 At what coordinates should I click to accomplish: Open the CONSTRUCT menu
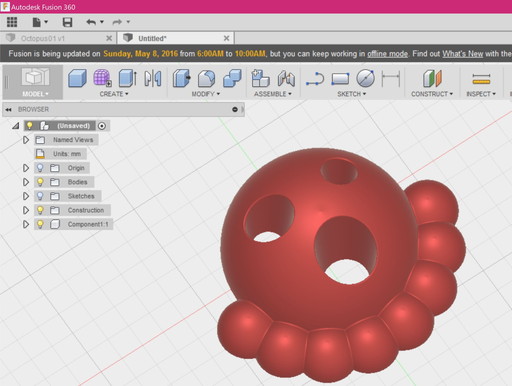pos(432,94)
